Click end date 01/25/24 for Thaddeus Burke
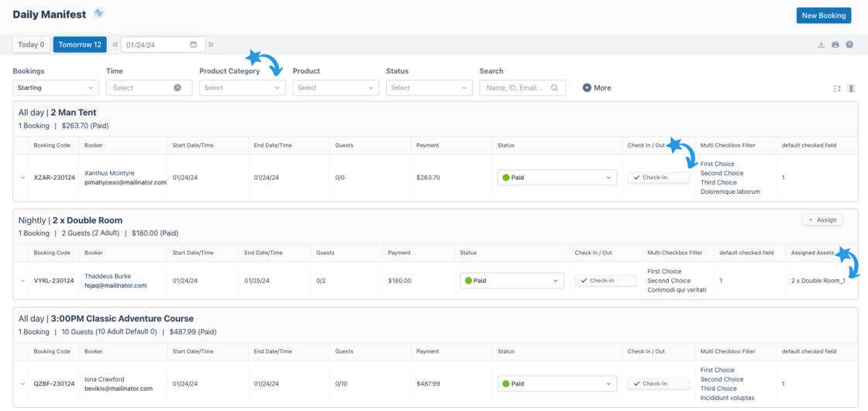868x411 pixels. [257, 281]
